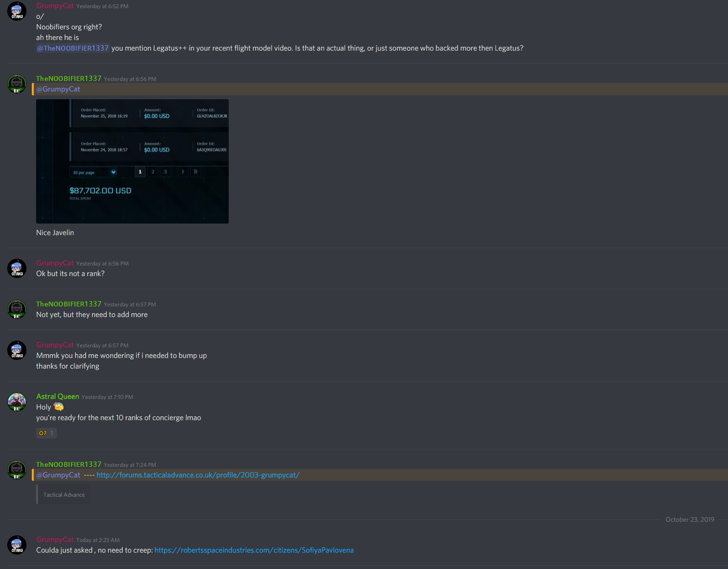
Task: Click GrumpyCat's avatar on the first message
Action: tap(17, 11)
